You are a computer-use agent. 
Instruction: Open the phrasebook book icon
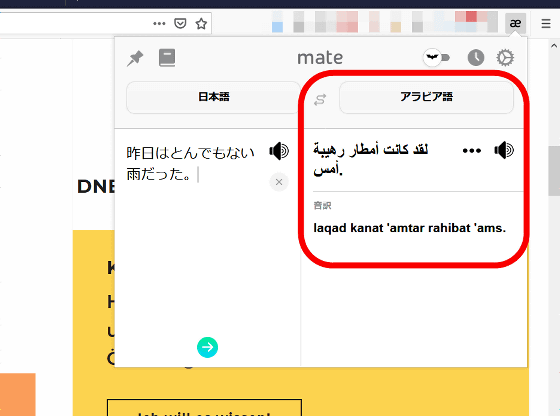(x=167, y=58)
